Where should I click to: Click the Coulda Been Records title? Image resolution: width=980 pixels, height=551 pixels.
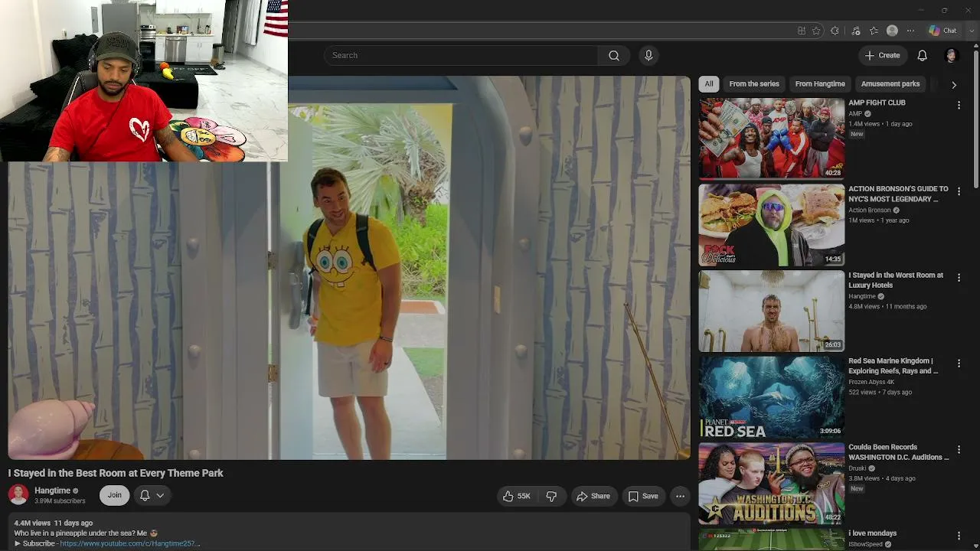pos(898,452)
